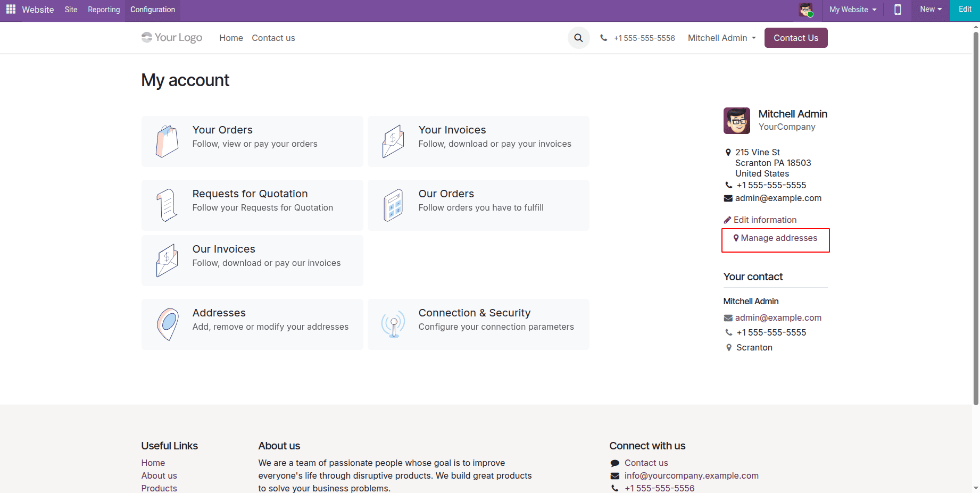This screenshot has height=493, width=980.
Task: Click the Our Invoices envelope icon
Action: (167, 261)
